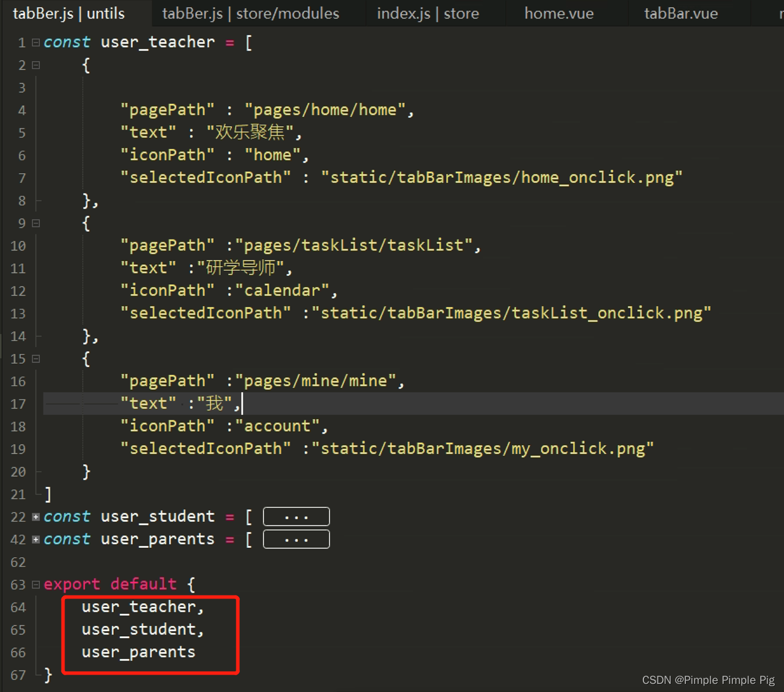Click the "pagePath" key on line 10
The height and width of the screenshot is (692, 784).
[x=167, y=245]
